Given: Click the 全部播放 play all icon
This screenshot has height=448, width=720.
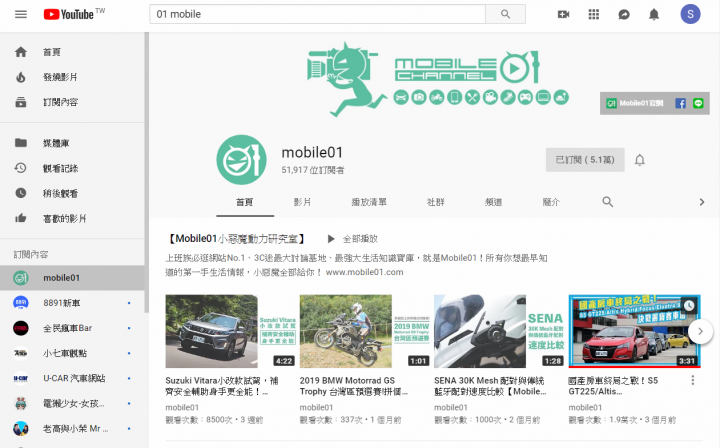Looking at the screenshot, I should [331, 239].
